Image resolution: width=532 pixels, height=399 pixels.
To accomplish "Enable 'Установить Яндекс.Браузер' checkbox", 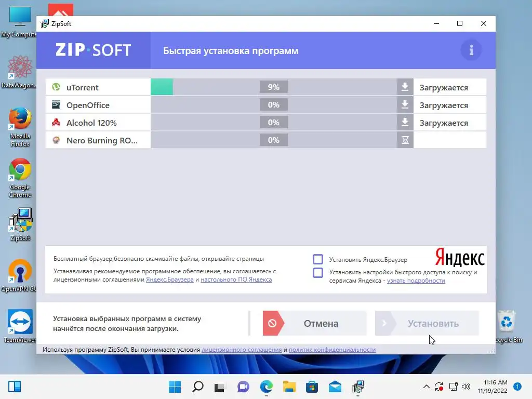I will [x=317, y=259].
